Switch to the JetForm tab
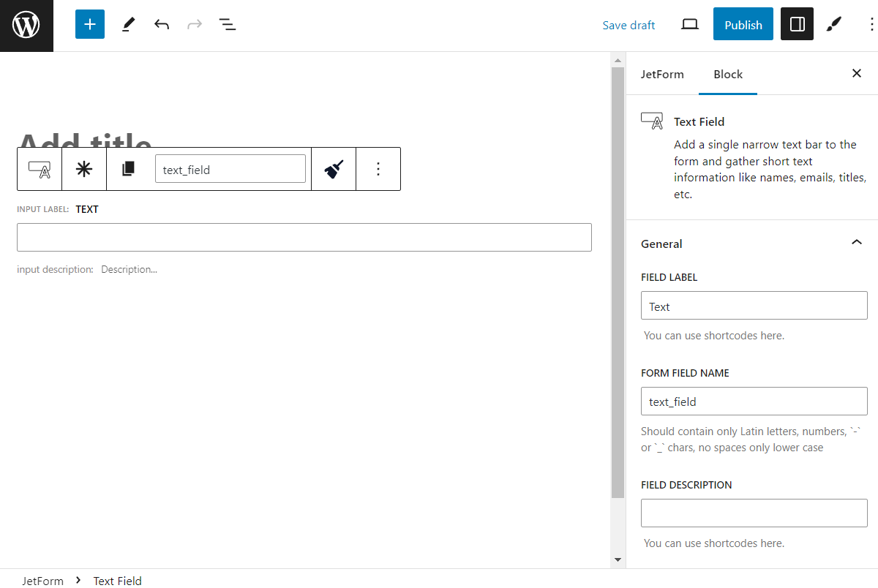The height and width of the screenshot is (588, 878). click(x=663, y=74)
